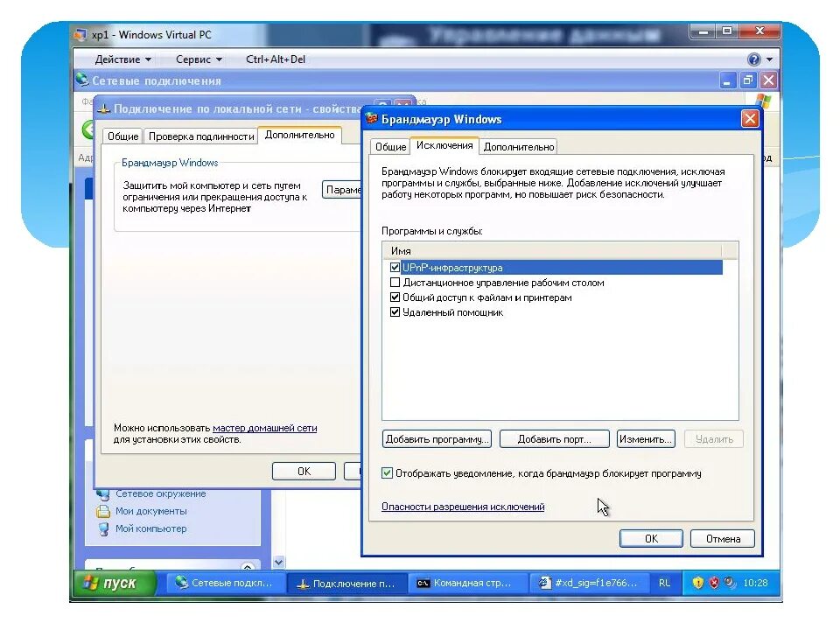Switch to the Проверка подлинности tab

point(201,136)
